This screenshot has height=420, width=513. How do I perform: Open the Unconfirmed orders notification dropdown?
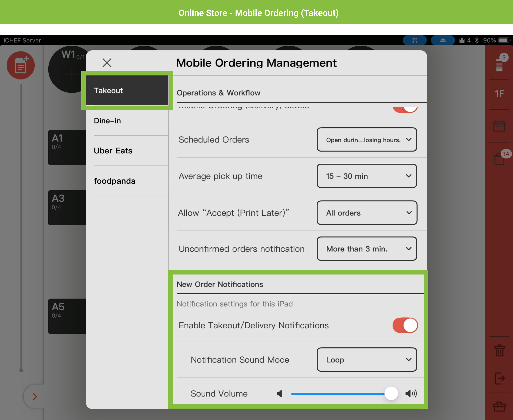[x=366, y=249]
